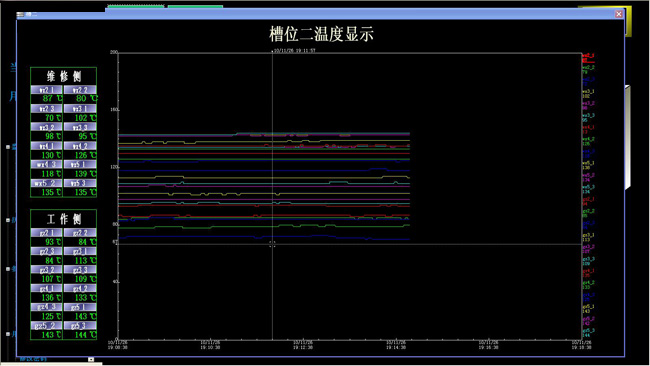The image size is (650, 366).
Task: Select the wx5_2 sensor button
Action: (46, 183)
